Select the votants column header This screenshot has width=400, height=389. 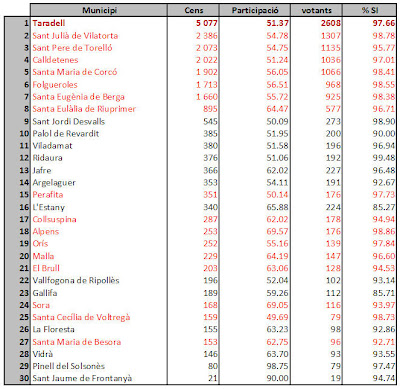click(316, 10)
